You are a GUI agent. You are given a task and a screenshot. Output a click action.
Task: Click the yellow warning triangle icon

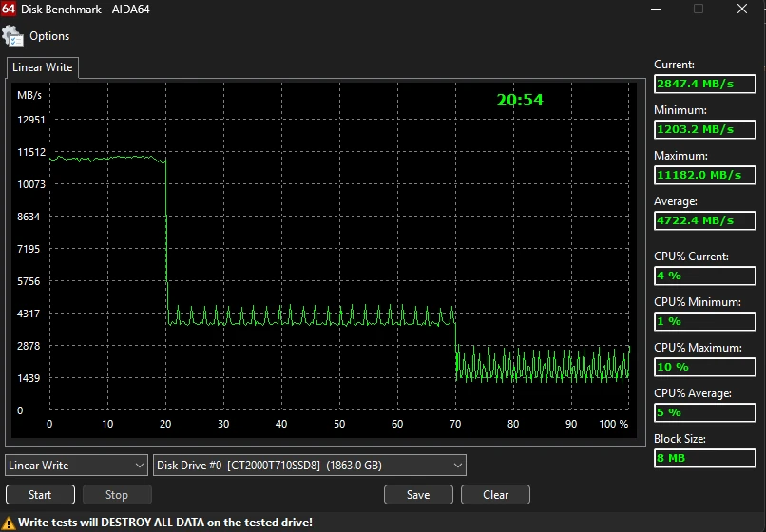(x=10, y=522)
